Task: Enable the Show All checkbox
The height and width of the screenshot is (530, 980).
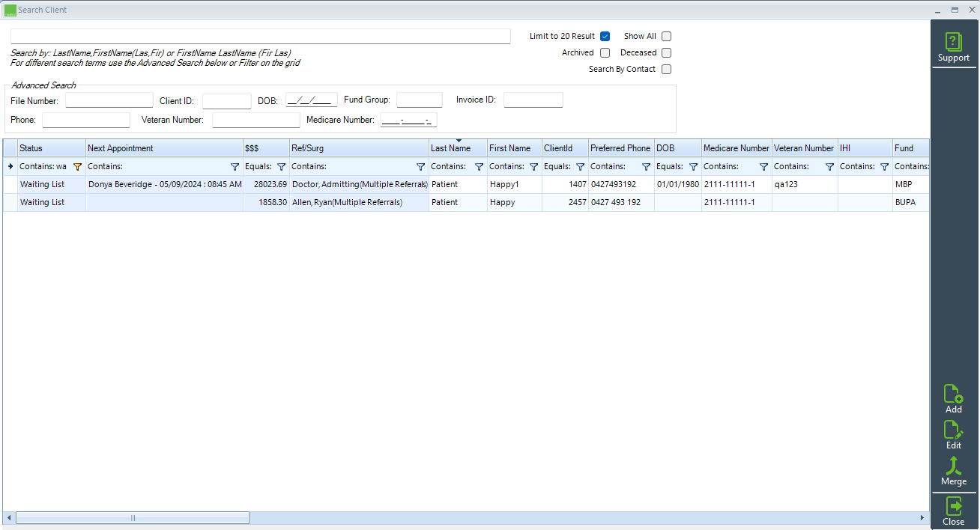Action: pos(666,37)
